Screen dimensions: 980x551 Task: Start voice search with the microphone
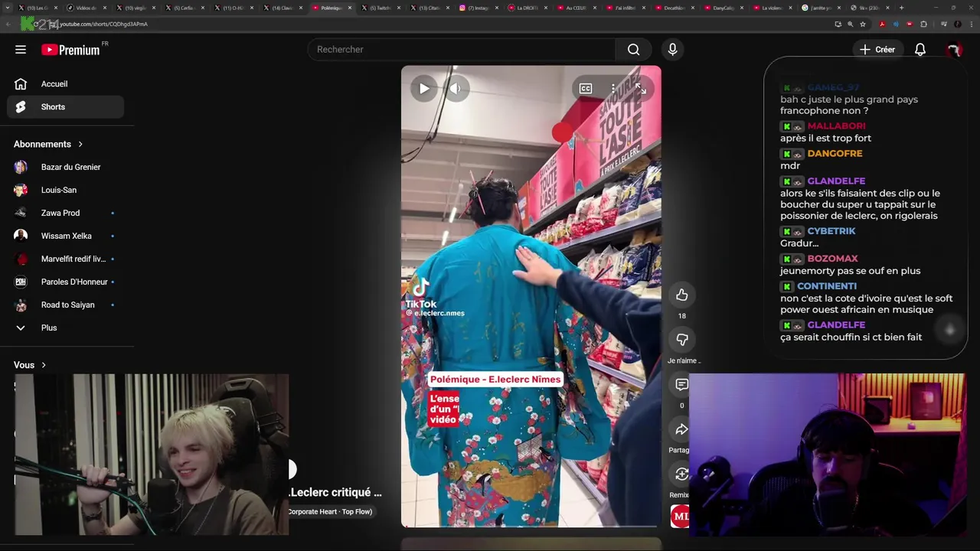[x=672, y=50]
